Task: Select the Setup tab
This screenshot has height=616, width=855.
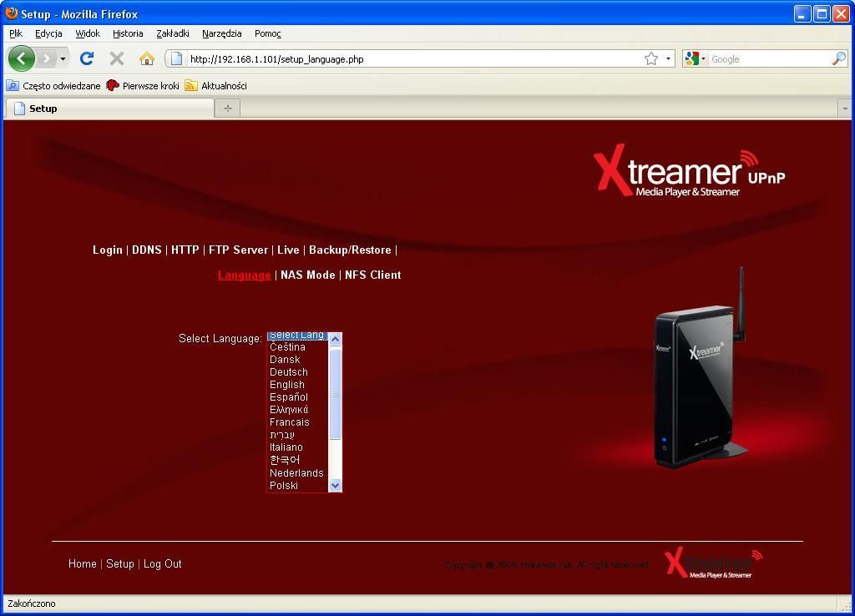Action: pos(109,109)
